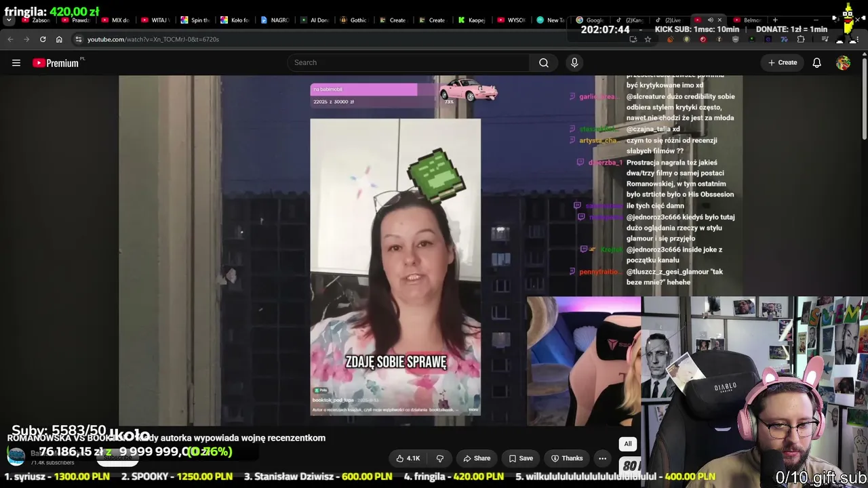Switch to the NAGRO tab
Screen dimensions: 868x488
[275, 20]
